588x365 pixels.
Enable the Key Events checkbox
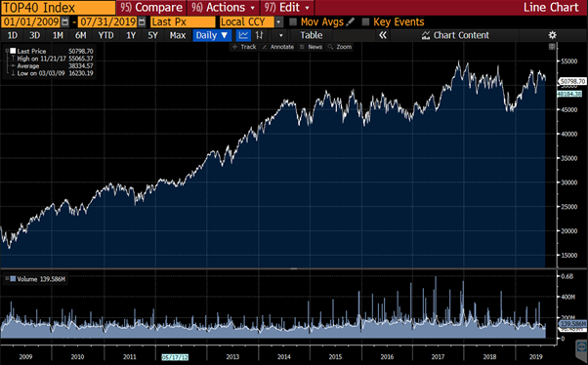tap(365, 22)
